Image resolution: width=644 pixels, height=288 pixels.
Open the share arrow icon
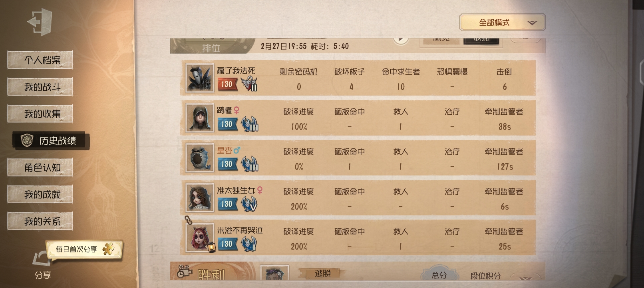pos(42,259)
